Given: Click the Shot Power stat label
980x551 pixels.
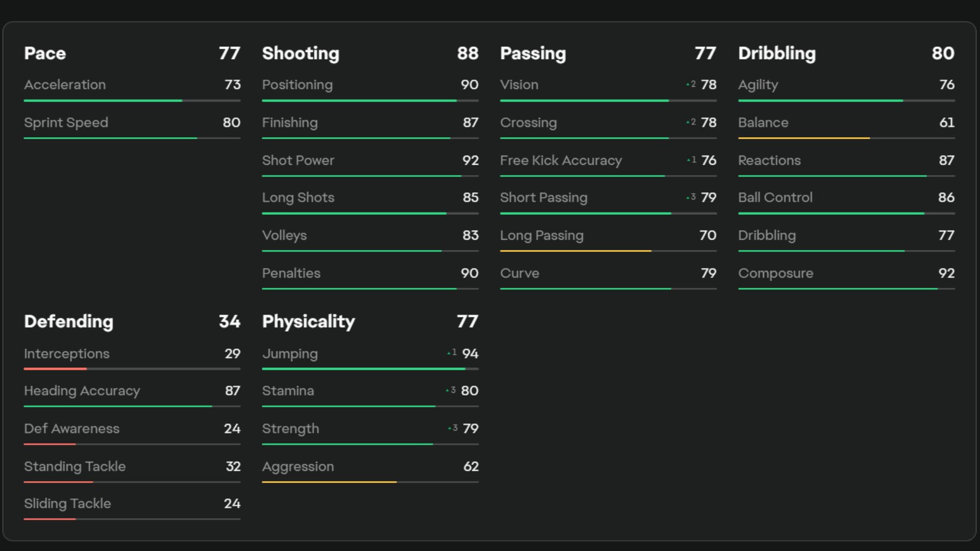Looking at the screenshot, I should coord(298,160).
